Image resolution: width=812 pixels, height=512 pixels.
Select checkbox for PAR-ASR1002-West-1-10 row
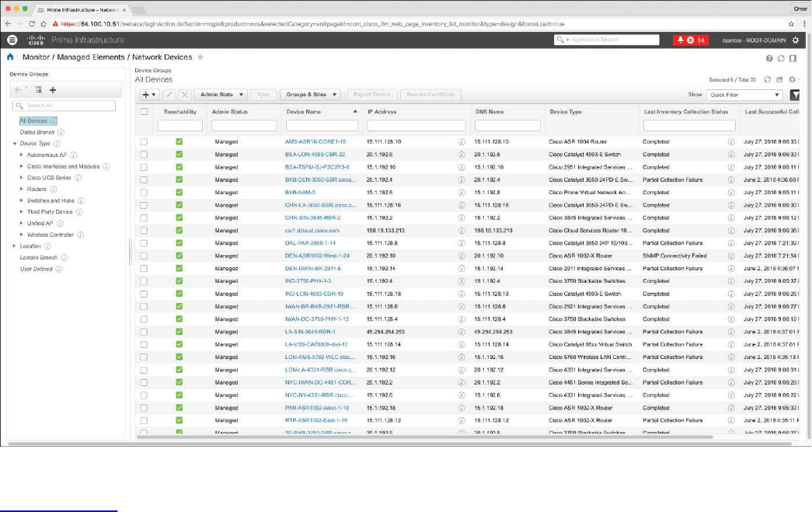[144, 408]
